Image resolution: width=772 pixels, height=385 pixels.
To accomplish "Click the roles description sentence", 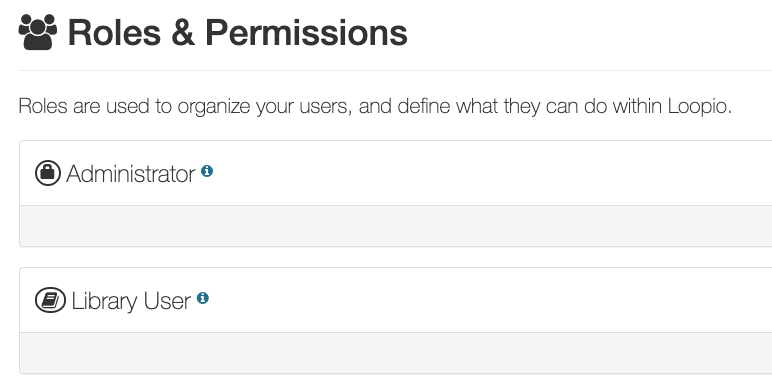I will [375, 106].
